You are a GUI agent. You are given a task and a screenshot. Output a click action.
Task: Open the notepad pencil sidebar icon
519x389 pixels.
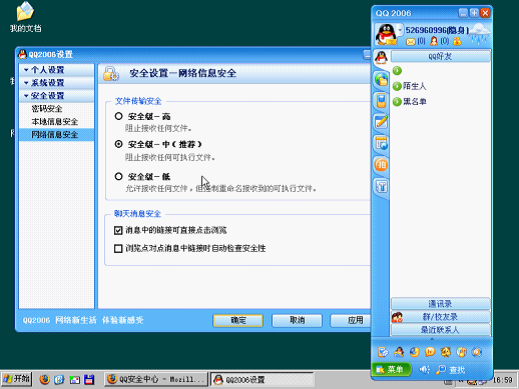[381, 122]
